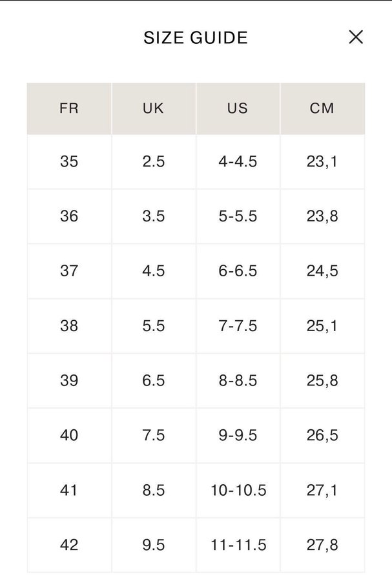This screenshot has height=581, width=392.
Task: Click the CM column header
Action: pos(322,108)
